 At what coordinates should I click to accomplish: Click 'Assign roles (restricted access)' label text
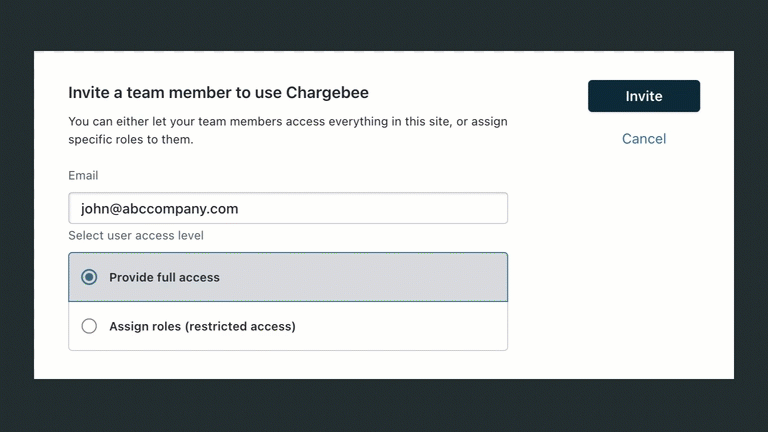pos(202,326)
